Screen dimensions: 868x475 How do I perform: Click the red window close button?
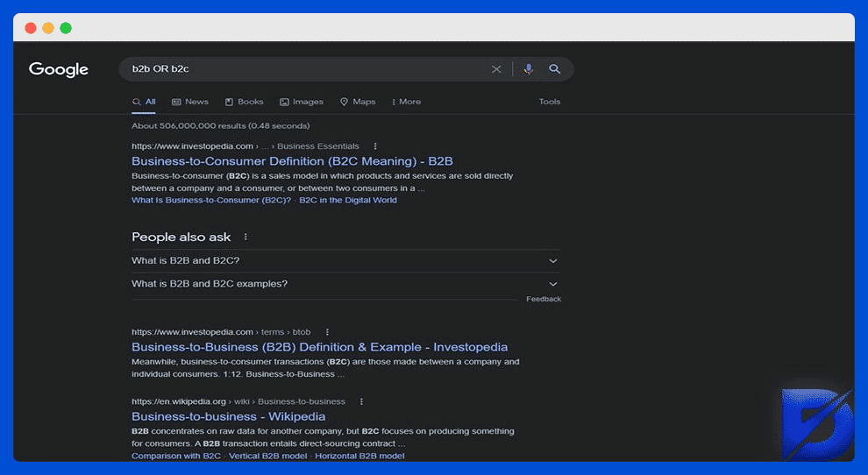click(31, 28)
